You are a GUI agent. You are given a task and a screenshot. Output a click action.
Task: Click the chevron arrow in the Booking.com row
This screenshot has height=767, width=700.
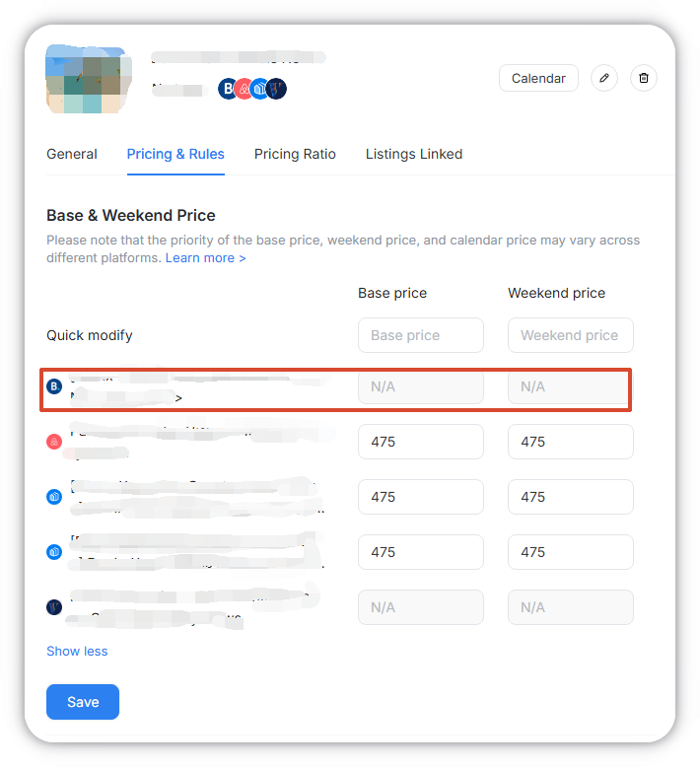click(x=178, y=398)
